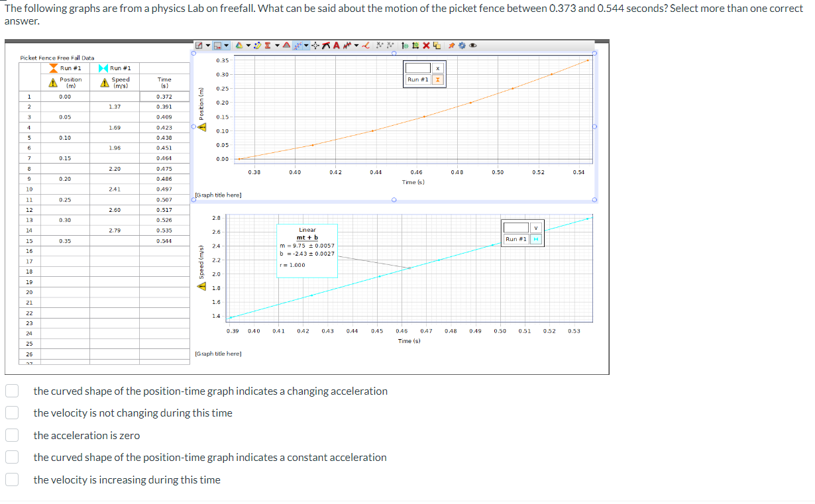Select the speed value 1.37 cell
The image size is (815, 504).
coord(115,107)
